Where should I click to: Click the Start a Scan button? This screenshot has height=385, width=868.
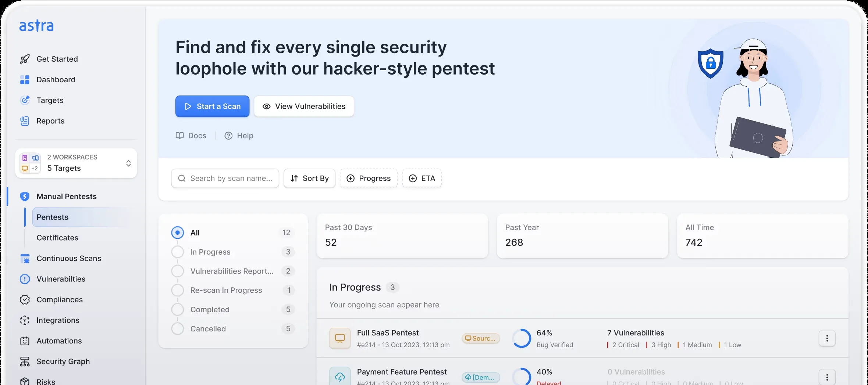pos(212,106)
